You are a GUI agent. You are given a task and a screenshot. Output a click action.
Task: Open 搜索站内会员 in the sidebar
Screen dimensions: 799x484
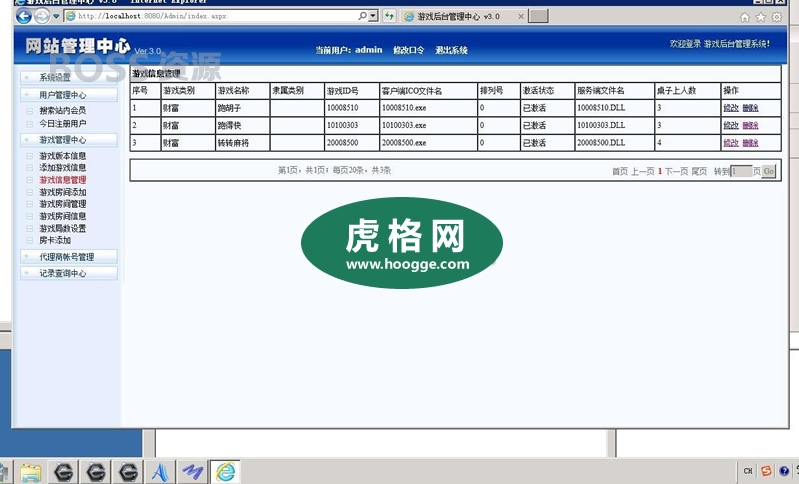[63, 110]
